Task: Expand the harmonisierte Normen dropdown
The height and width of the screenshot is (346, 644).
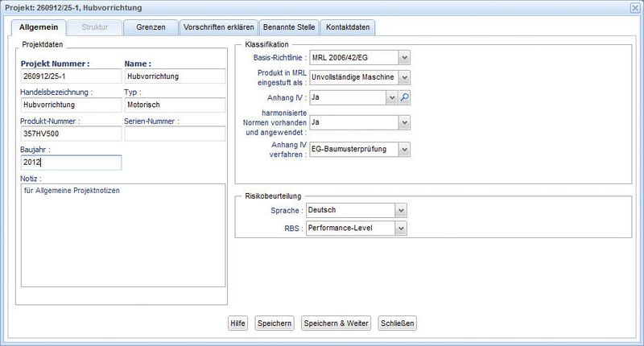Action: [404, 122]
